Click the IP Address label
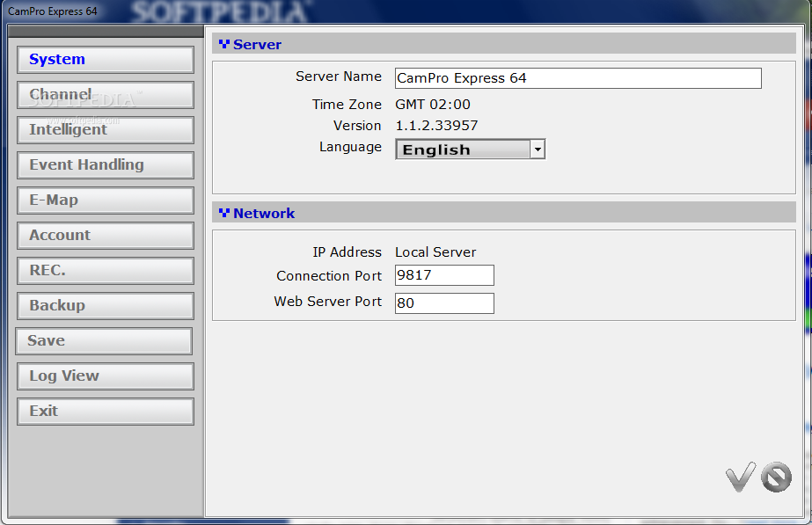812x525 pixels. (347, 252)
